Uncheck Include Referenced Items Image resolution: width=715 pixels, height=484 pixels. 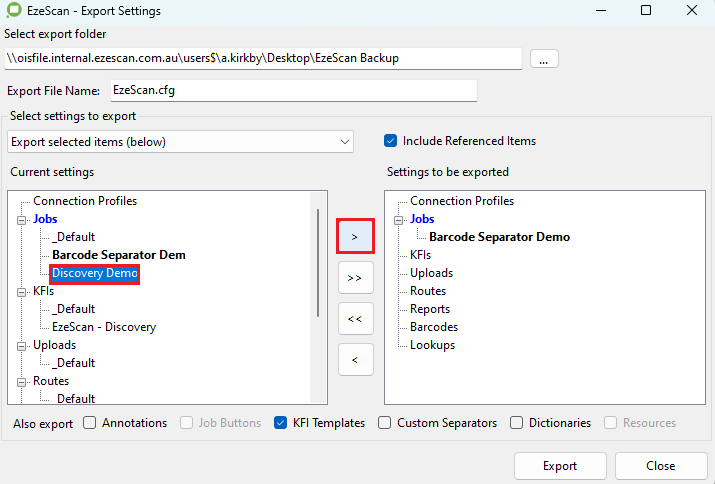[x=391, y=141]
